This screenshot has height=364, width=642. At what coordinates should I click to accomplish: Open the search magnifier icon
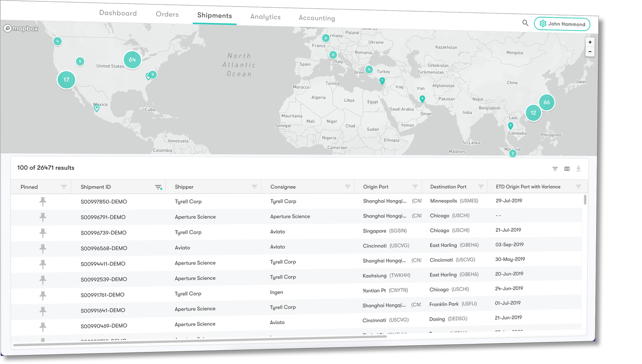(525, 23)
